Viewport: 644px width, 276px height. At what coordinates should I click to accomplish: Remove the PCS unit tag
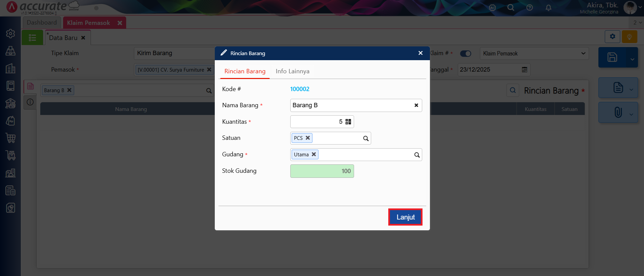[308, 138]
